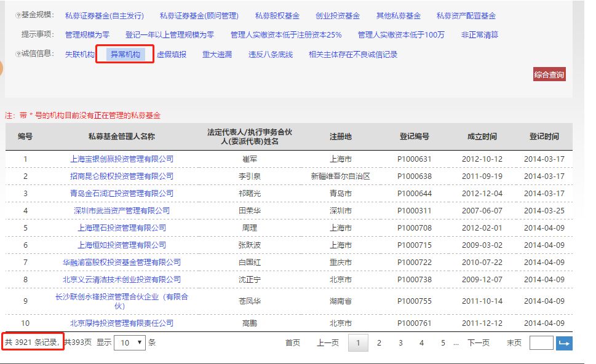Select page 1 in pagination
The height and width of the screenshot is (364, 596).
358,342
